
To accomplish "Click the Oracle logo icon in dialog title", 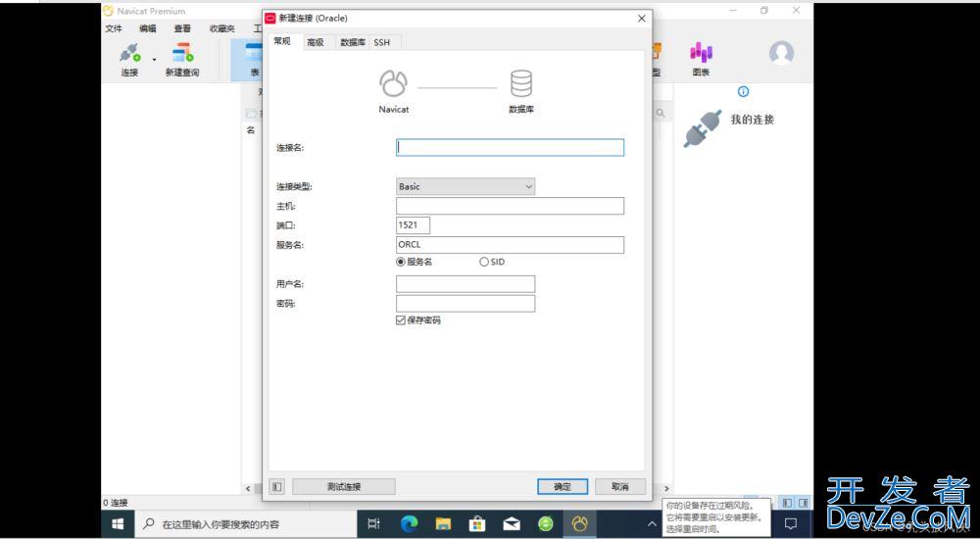I will pyautogui.click(x=270, y=19).
